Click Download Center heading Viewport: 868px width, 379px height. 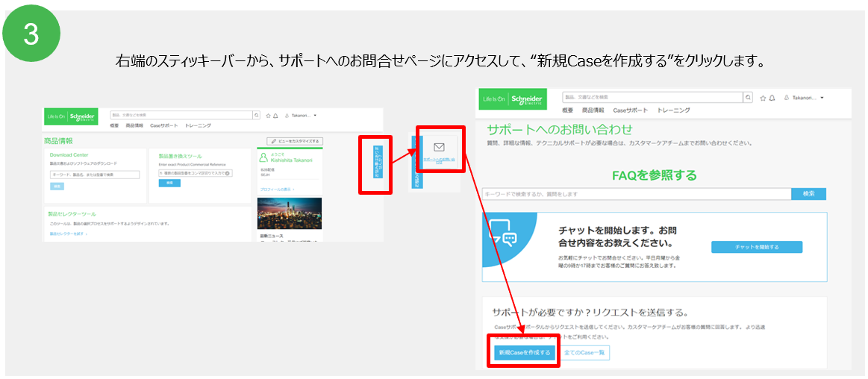[69, 155]
